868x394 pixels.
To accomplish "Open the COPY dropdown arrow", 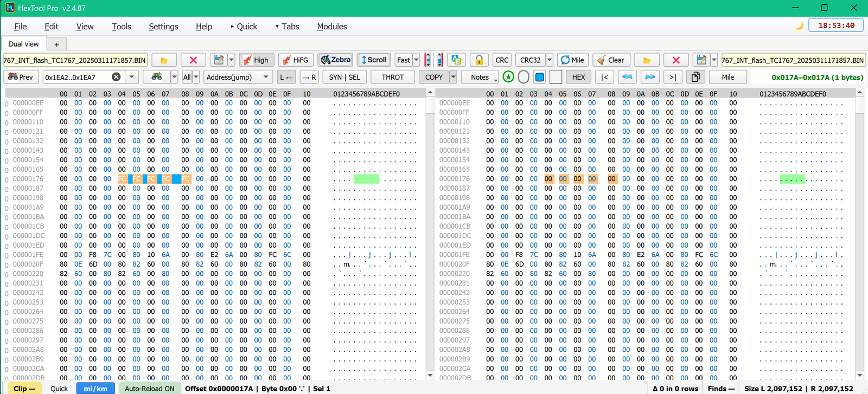I will pyautogui.click(x=453, y=77).
